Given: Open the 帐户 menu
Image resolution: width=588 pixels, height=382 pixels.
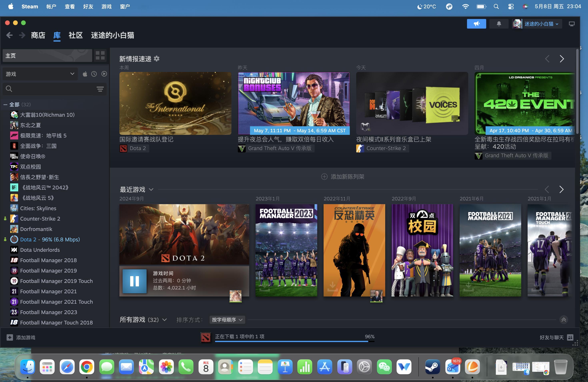Looking at the screenshot, I should (x=51, y=6).
